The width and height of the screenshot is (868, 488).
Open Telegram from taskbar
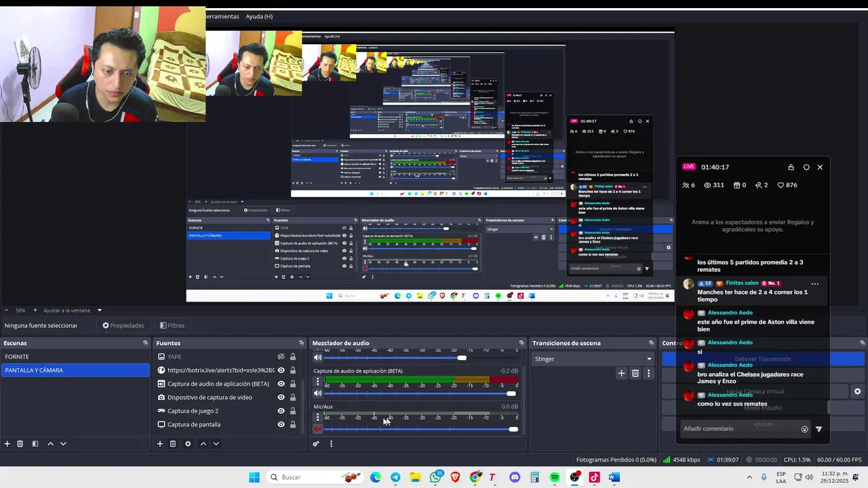[x=395, y=477]
